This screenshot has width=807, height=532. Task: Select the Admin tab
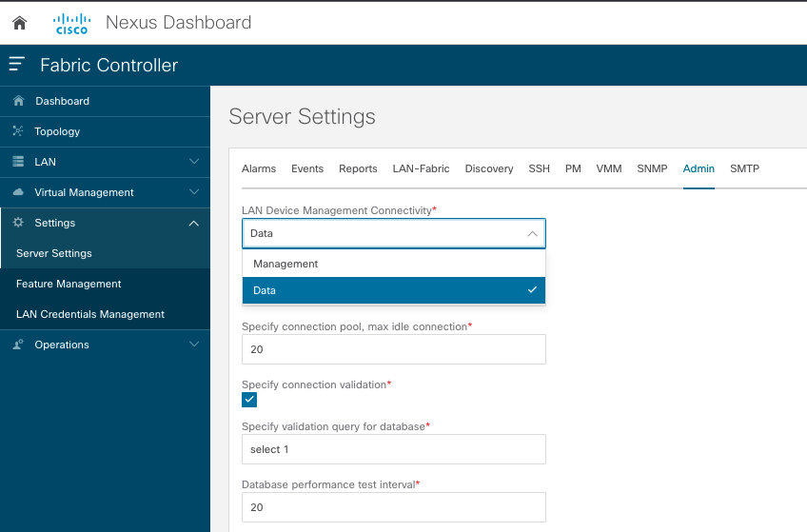coord(699,168)
